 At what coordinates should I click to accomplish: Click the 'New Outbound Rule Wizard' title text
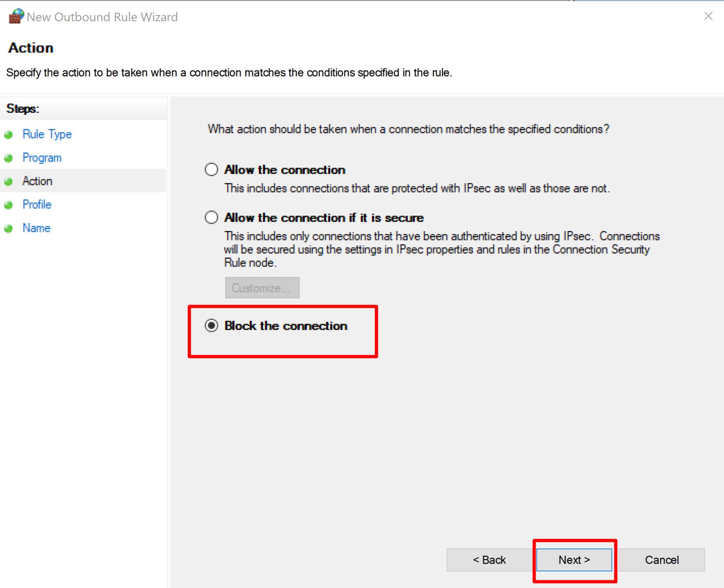tap(102, 17)
